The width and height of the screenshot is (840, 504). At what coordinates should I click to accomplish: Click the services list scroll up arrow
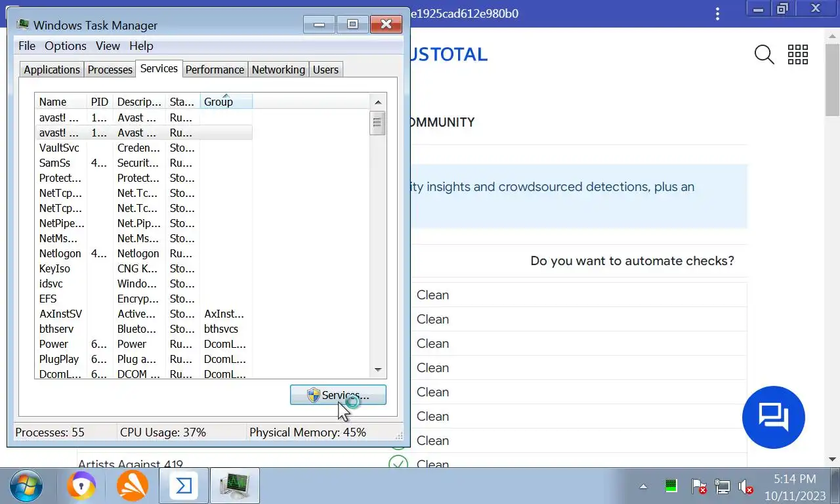[377, 102]
